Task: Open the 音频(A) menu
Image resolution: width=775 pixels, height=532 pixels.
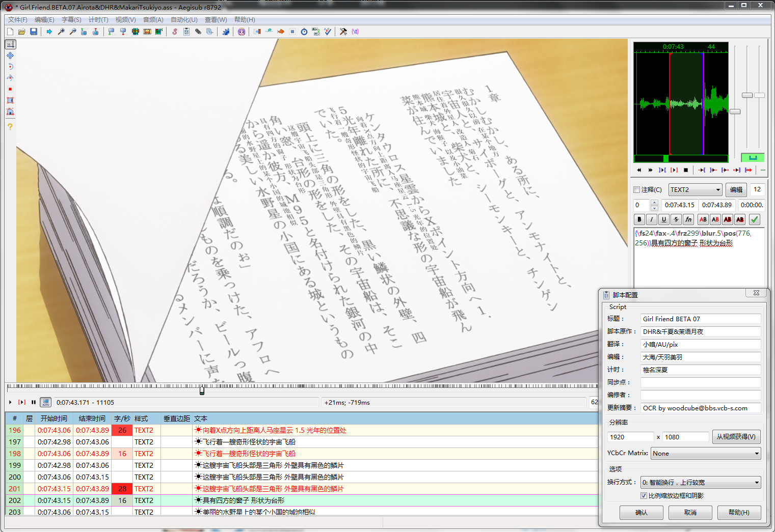Action: pos(153,19)
